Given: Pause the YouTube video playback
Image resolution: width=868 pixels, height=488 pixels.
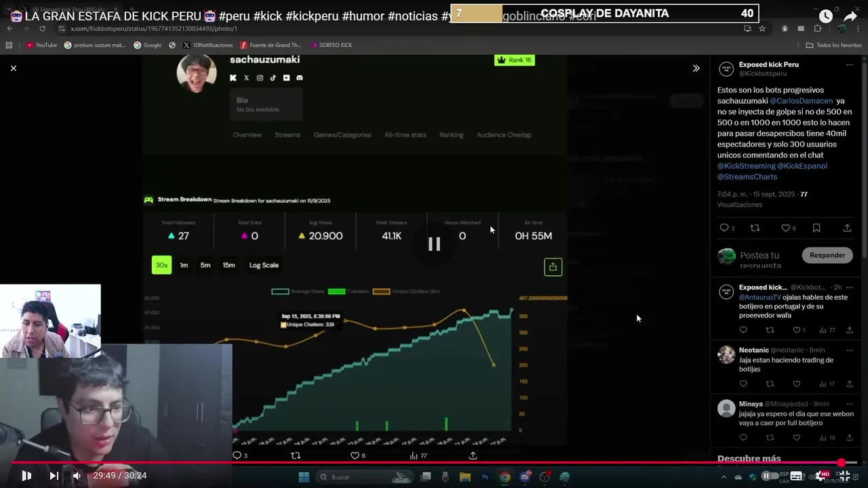Looking at the screenshot, I should pos(26,476).
